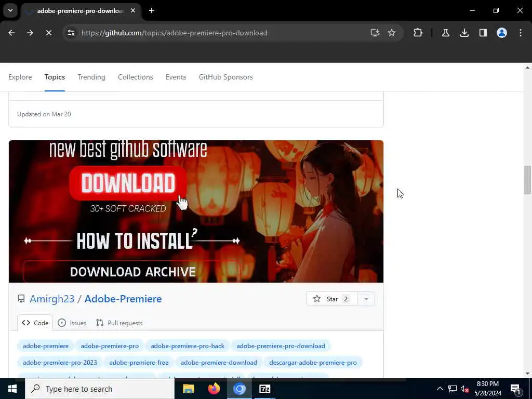Screen dimensions: 532x399
Task: Go forward to the next page
Action: (30, 33)
